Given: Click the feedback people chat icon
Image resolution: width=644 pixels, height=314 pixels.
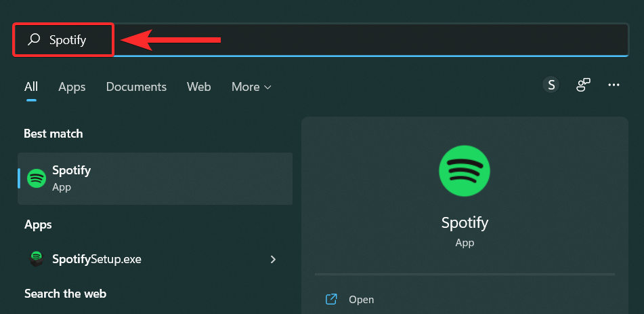Looking at the screenshot, I should (583, 85).
